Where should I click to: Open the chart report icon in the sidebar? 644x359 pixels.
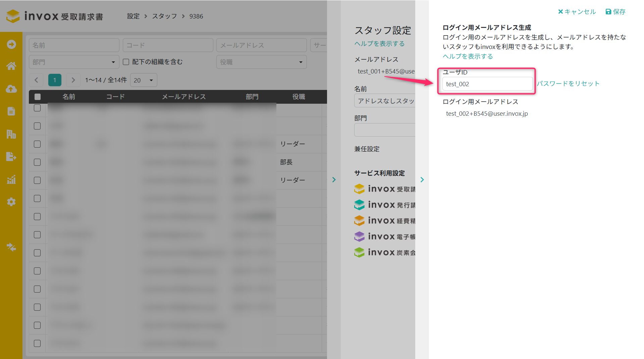click(11, 179)
